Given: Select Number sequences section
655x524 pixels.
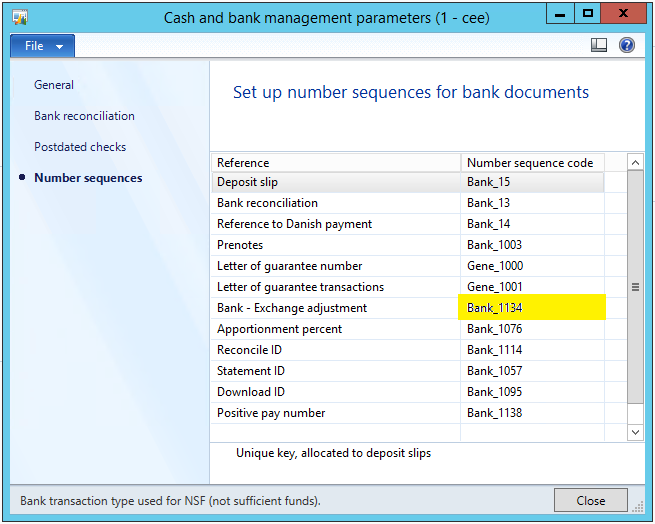Looking at the screenshot, I should click(88, 178).
